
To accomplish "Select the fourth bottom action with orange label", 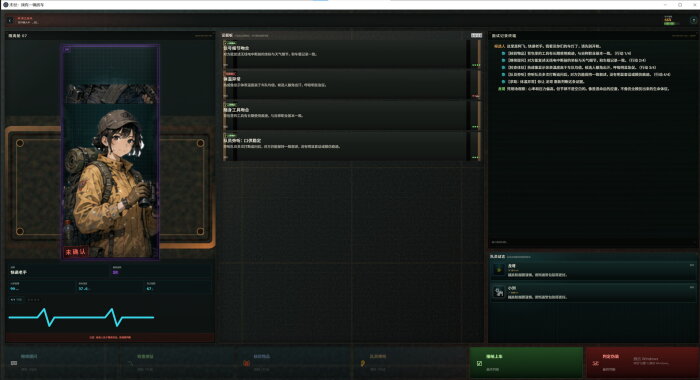I will [410, 363].
